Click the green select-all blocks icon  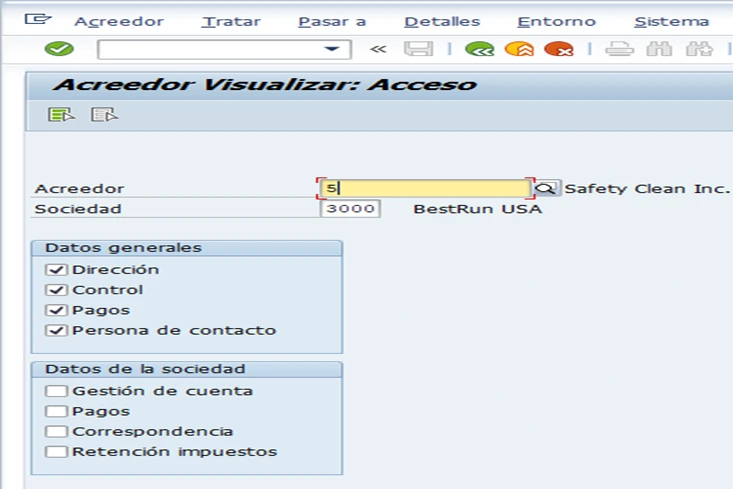click(x=61, y=115)
